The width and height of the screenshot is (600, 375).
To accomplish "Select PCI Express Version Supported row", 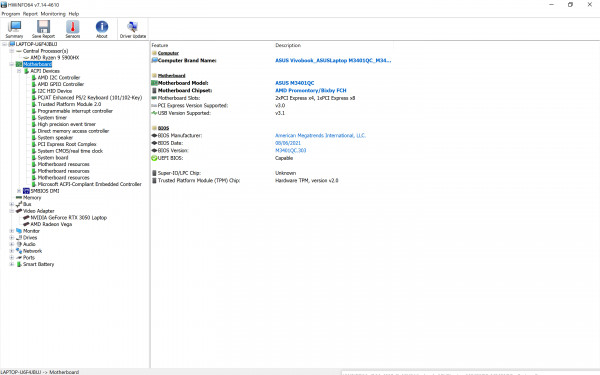I will [218, 106].
